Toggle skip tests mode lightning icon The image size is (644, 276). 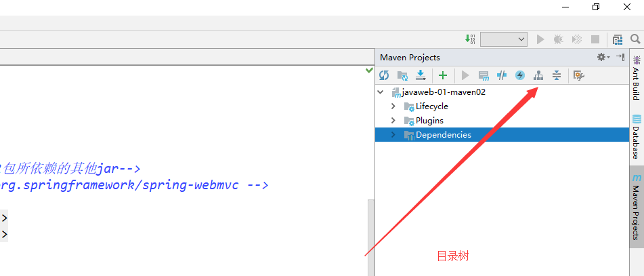click(520, 75)
